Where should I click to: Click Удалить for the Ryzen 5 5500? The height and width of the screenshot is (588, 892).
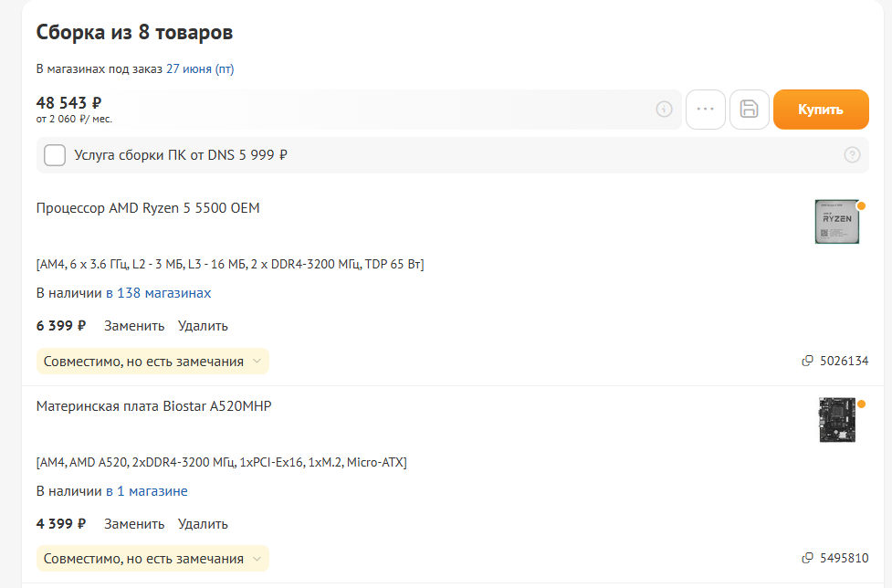pos(203,326)
